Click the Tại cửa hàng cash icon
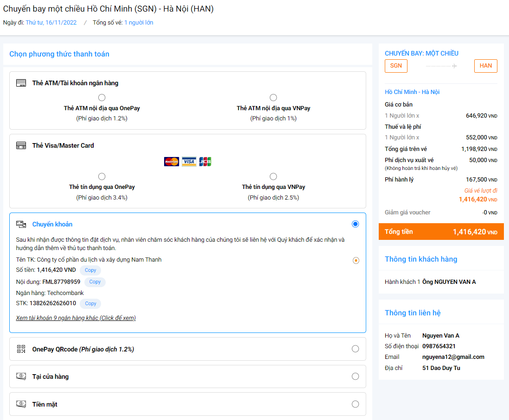The height and width of the screenshot is (420, 509). (21, 376)
